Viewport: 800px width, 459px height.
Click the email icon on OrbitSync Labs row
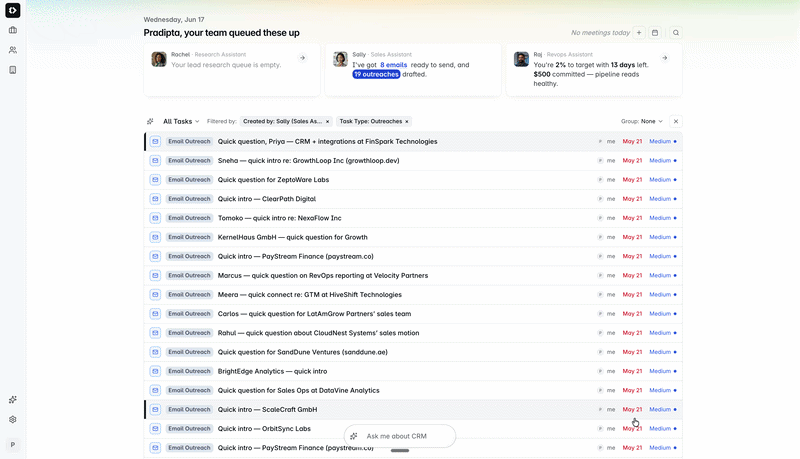point(156,428)
